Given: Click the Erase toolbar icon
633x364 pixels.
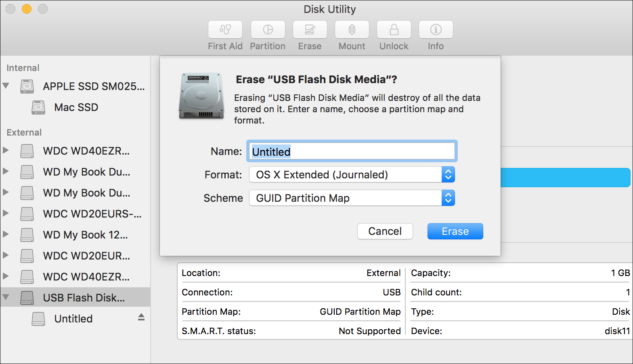Looking at the screenshot, I should tap(310, 29).
